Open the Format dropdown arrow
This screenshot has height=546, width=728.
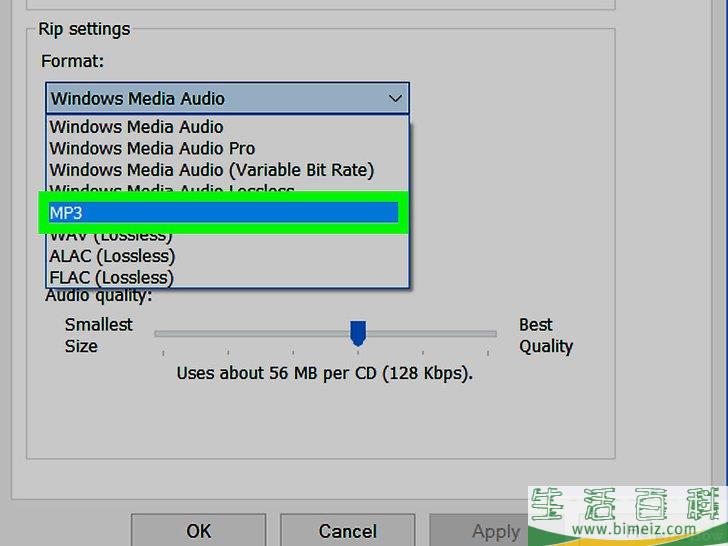click(x=395, y=98)
